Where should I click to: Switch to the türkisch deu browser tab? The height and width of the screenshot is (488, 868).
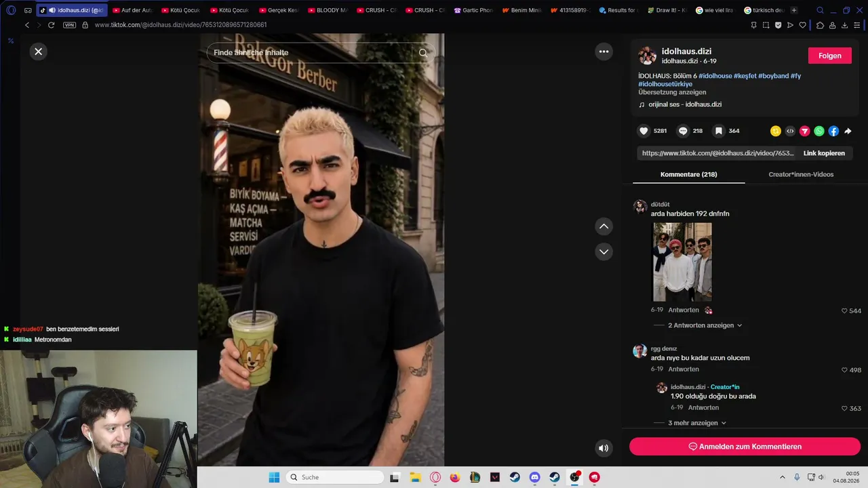coord(764,10)
